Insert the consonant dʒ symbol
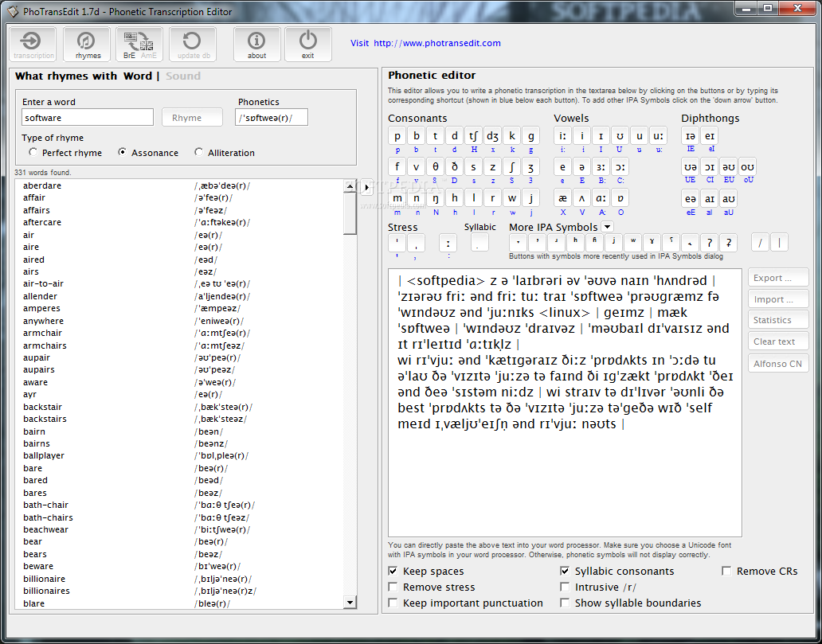The width and height of the screenshot is (822, 644). [x=492, y=136]
